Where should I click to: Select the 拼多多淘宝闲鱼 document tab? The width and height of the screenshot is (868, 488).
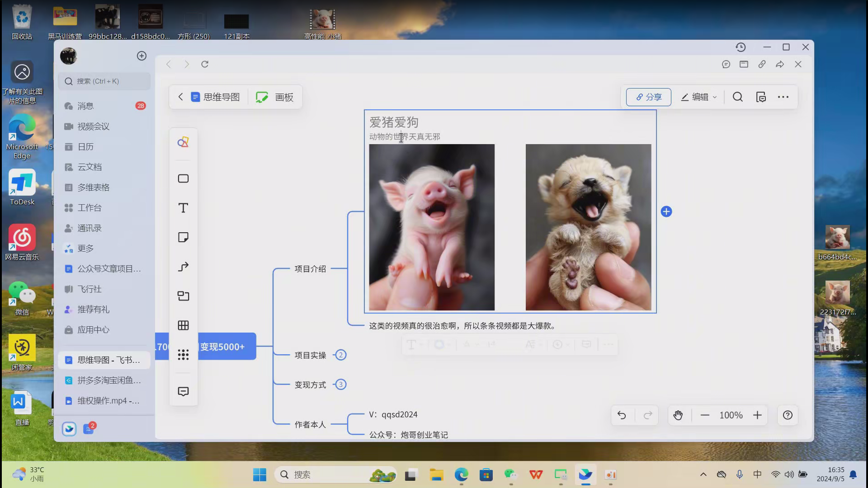coord(104,380)
